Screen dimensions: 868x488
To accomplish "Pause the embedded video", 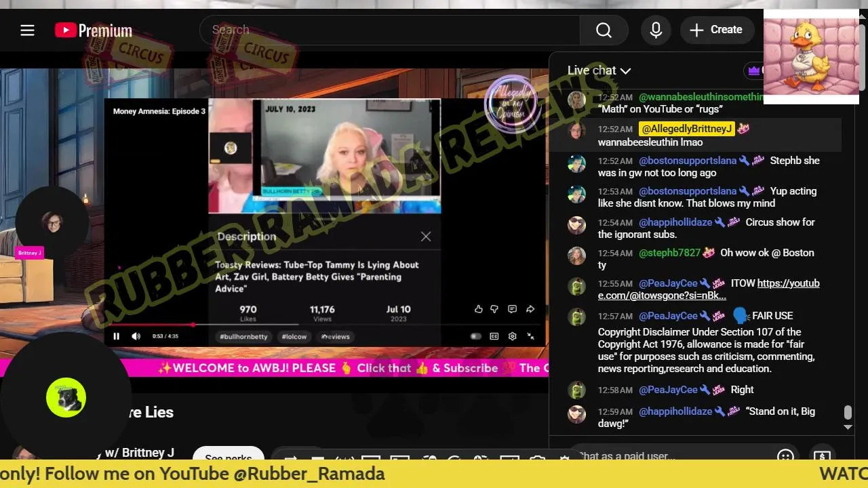I will tap(116, 336).
